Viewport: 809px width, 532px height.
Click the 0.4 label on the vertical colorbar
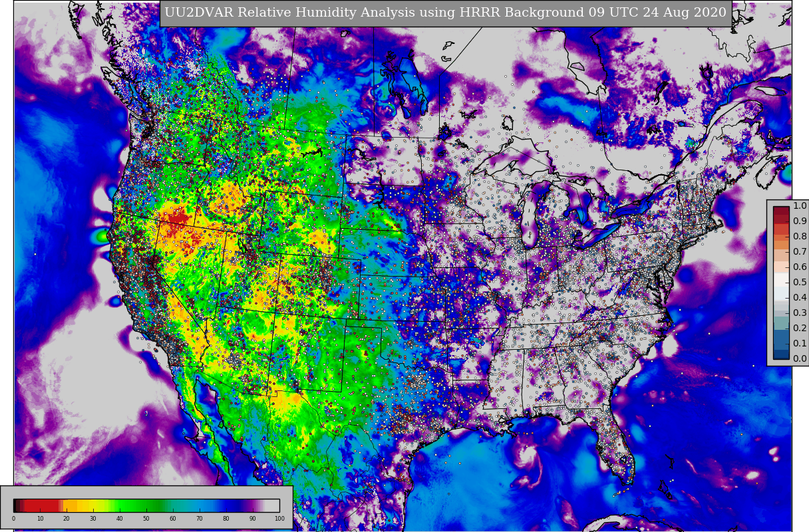point(800,297)
